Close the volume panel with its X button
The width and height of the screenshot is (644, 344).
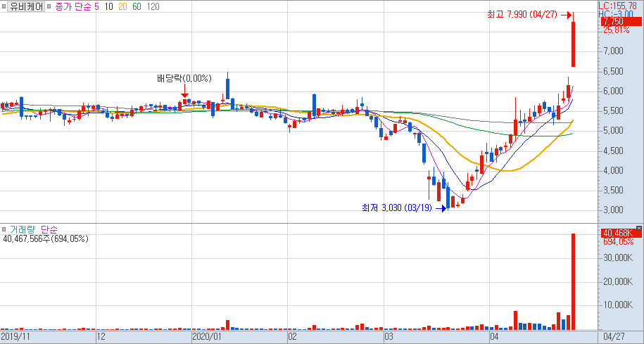pyautogui.click(x=638, y=228)
